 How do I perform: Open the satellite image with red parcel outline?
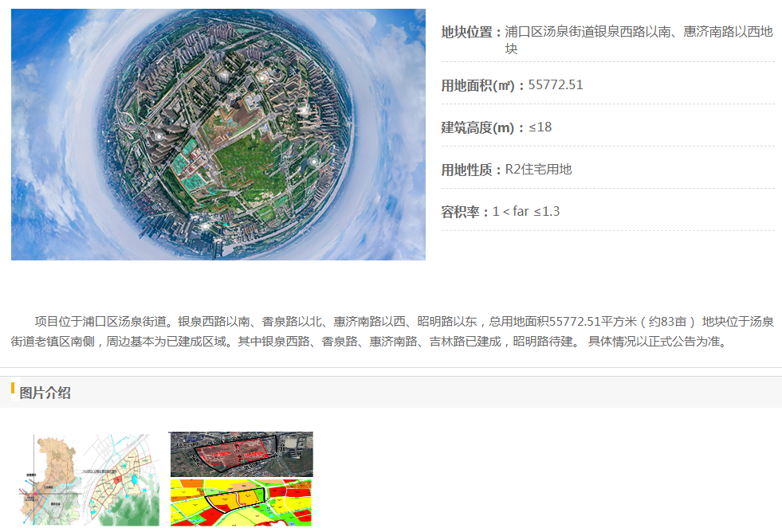241,454
